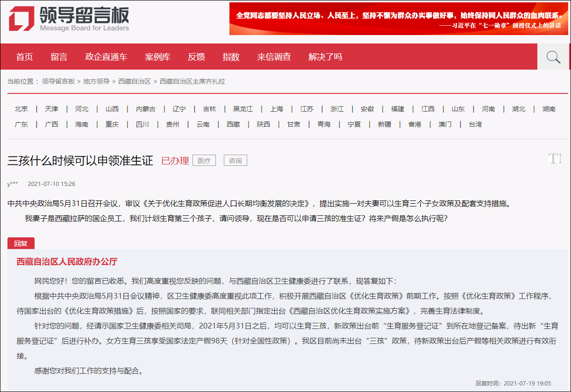Switch to the 案例库 tab
The height and width of the screenshot is (392, 571).
[157, 57]
